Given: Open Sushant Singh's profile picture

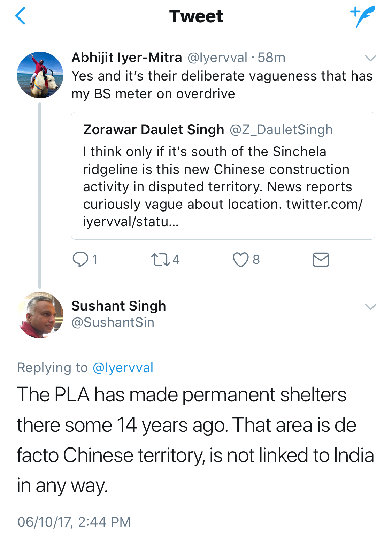Looking at the screenshot, I should [x=40, y=315].
